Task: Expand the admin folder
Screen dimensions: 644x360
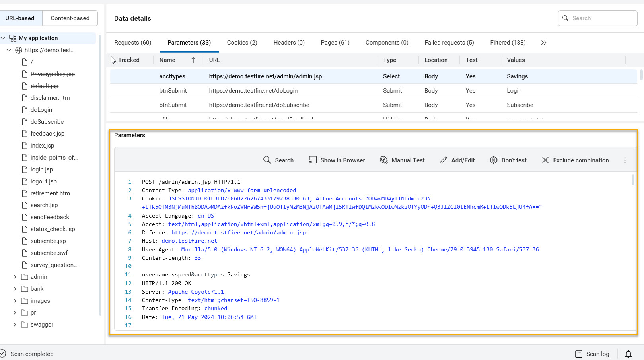Action: click(x=15, y=277)
